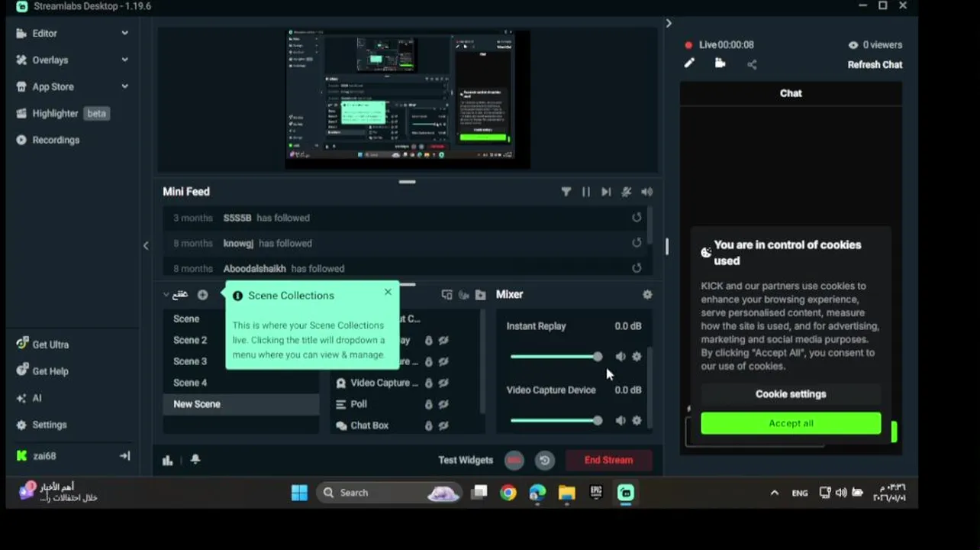Collapse the chat panel arrow

(x=669, y=24)
